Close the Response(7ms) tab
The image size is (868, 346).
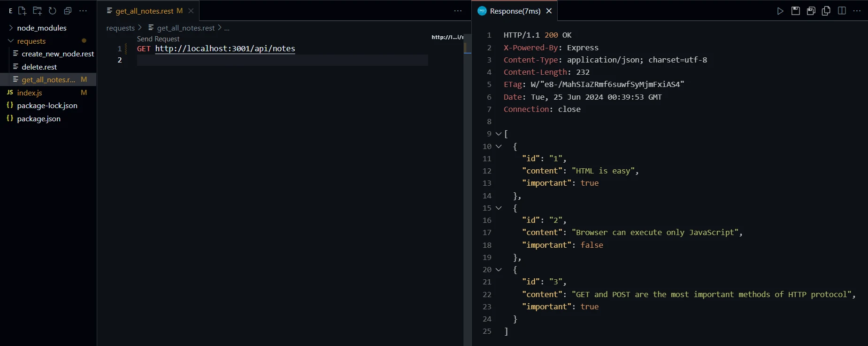click(x=549, y=11)
